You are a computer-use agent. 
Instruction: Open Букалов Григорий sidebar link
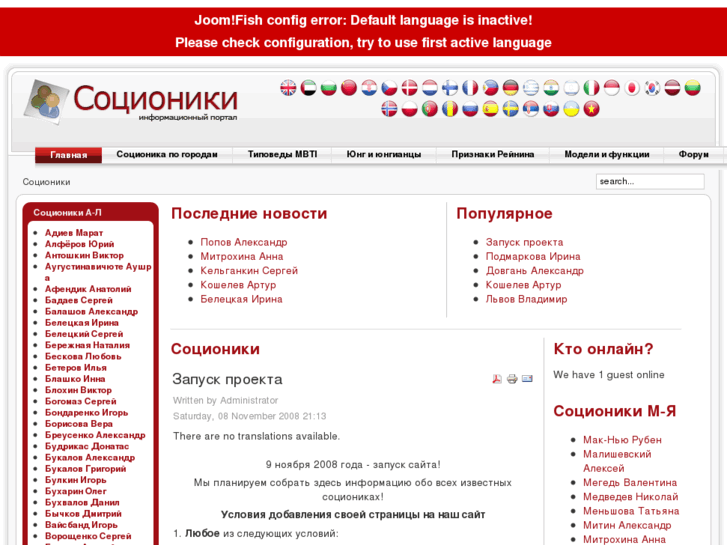[x=85, y=468]
